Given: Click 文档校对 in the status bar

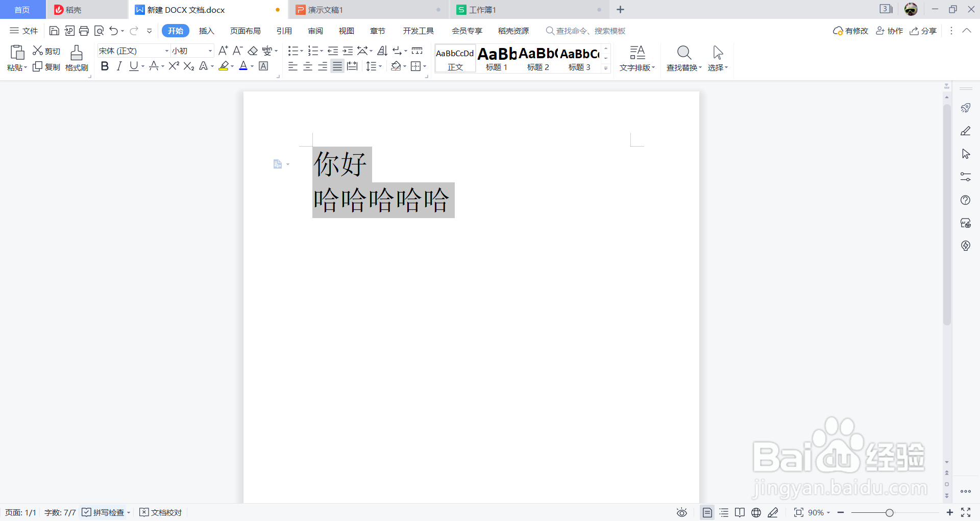Looking at the screenshot, I should 161,512.
